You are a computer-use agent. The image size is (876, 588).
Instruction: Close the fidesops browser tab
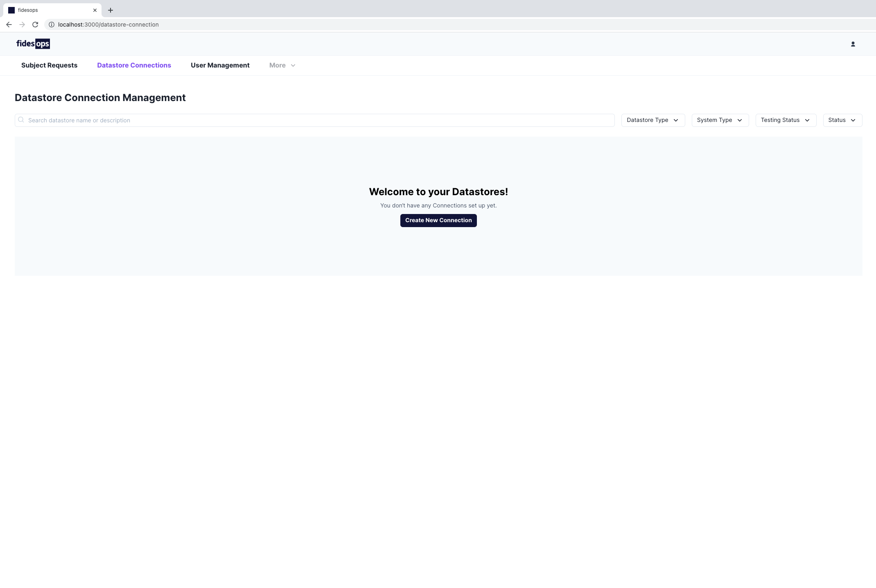coord(95,10)
